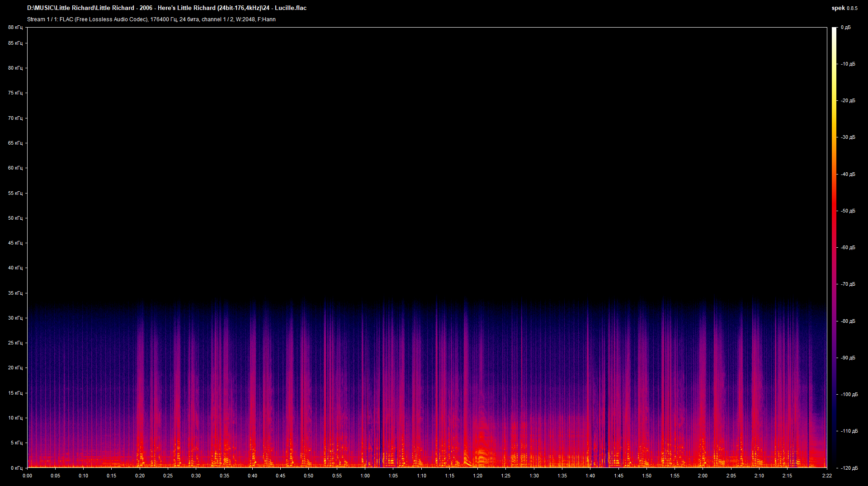Select the 0:30 time axis marker

[x=196, y=476]
